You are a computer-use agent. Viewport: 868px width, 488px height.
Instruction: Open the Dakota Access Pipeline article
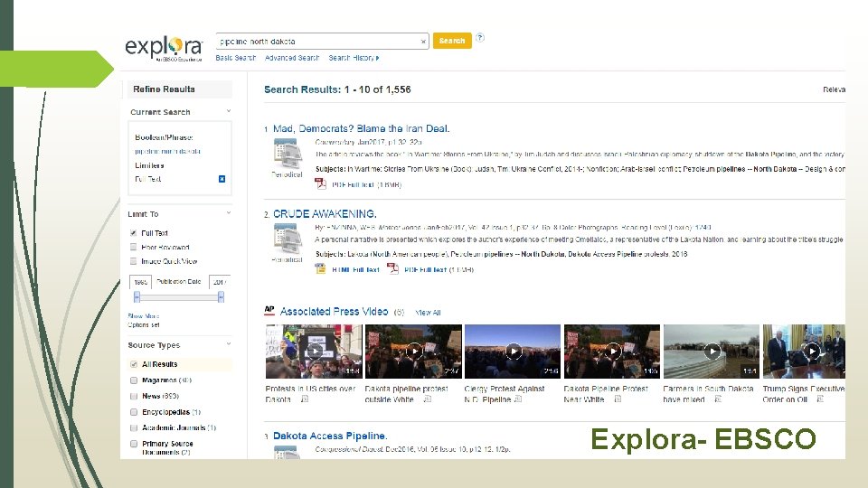pos(330,436)
